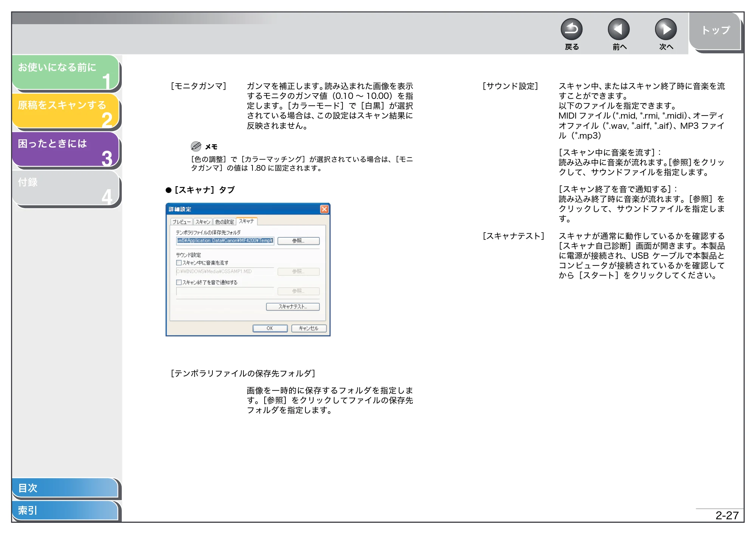Click 参照 button for scan-end sound
Screen dimensions: 756x534
(x=299, y=291)
